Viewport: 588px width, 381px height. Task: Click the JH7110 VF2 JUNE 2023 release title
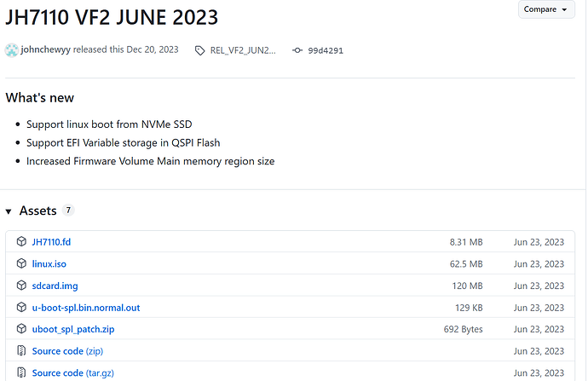[x=112, y=17]
